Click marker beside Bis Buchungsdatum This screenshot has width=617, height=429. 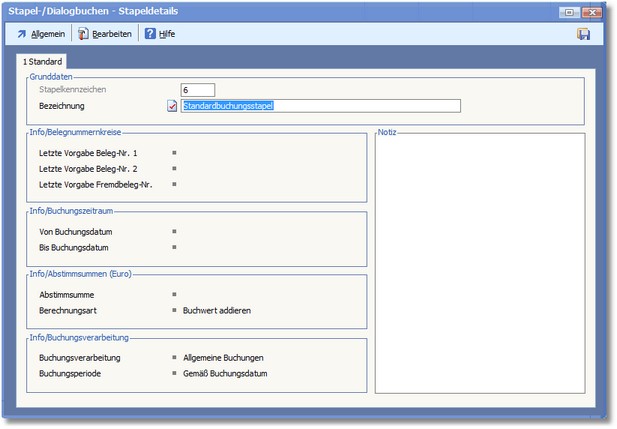click(174, 247)
